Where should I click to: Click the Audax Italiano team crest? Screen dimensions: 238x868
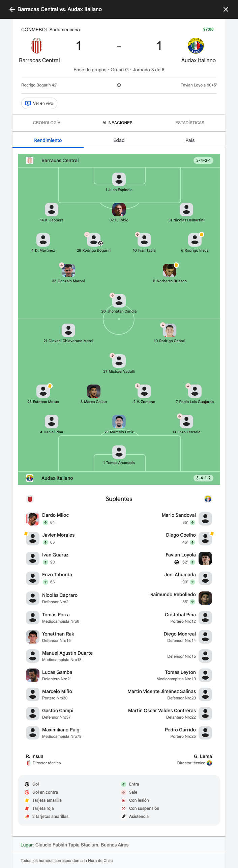196,46
